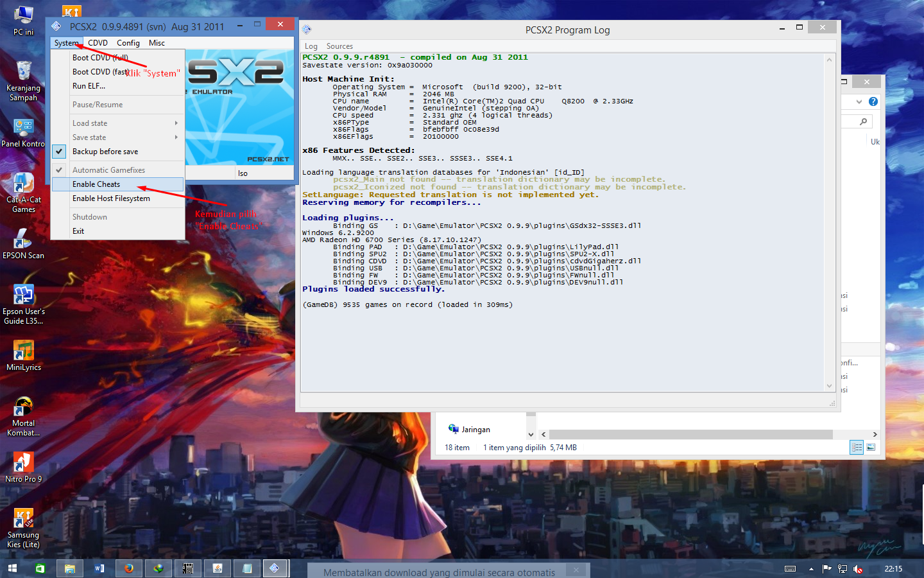Open the System menu
Screen dimensions: 924x578
[x=67, y=43]
